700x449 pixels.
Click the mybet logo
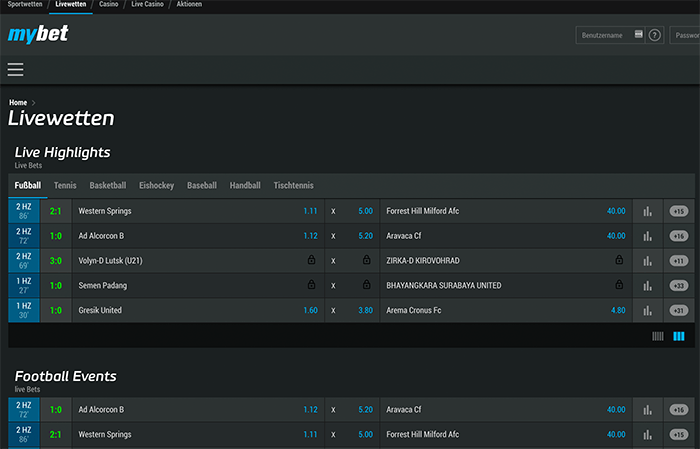(38, 35)
